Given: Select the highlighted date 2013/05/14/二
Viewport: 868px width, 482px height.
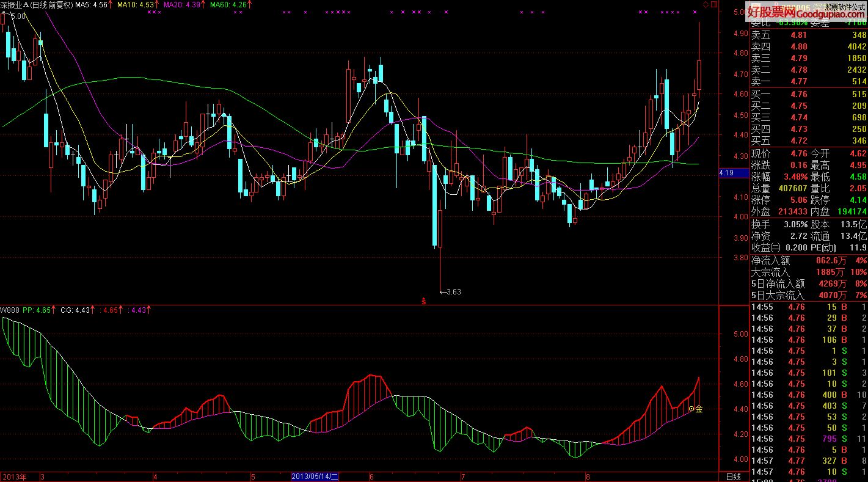Looking at the screenshot, I should [x=315, y=477].
